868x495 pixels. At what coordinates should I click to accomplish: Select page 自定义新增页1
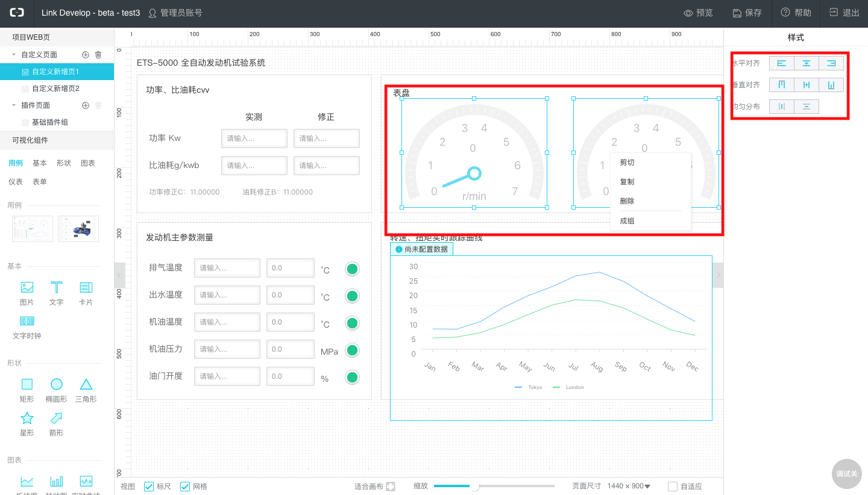coord(57,72)
